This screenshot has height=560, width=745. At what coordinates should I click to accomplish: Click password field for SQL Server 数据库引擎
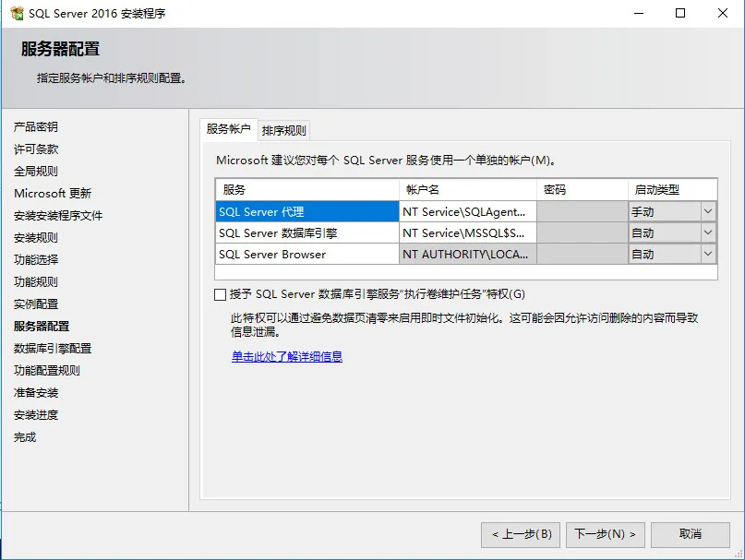(x=583, y=232)
